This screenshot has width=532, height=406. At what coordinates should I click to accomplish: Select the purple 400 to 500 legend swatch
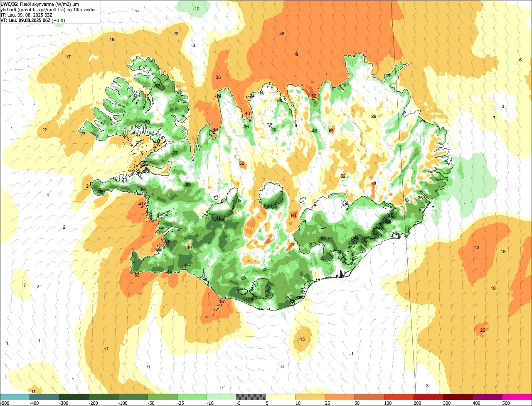coord(488,397)
